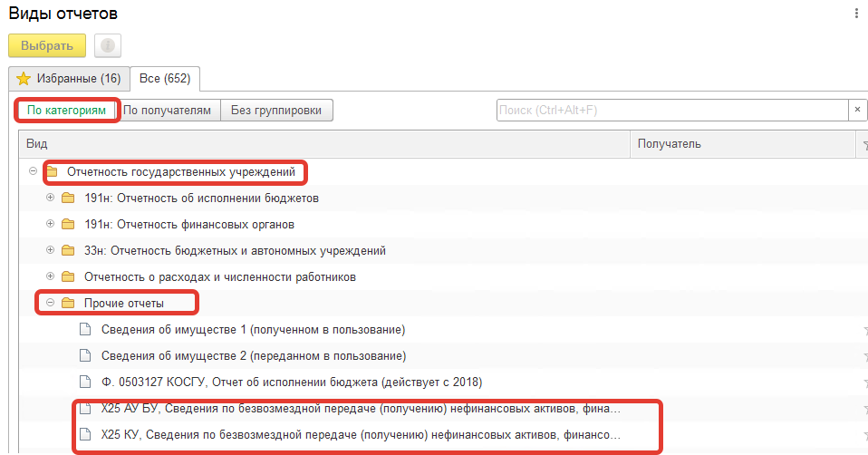Image resolution: width=868 pixels, height=455 pixels.
Task: Click the info icon next to Выбрать
Action: tap(108, 45)
